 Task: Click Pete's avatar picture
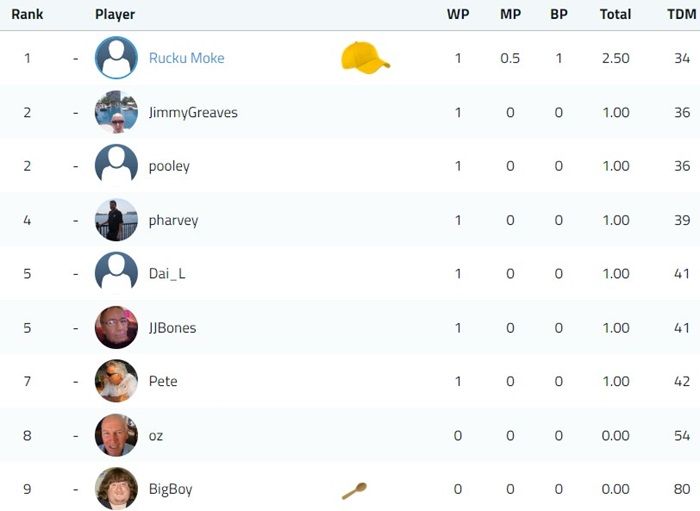tap(117, 381)
